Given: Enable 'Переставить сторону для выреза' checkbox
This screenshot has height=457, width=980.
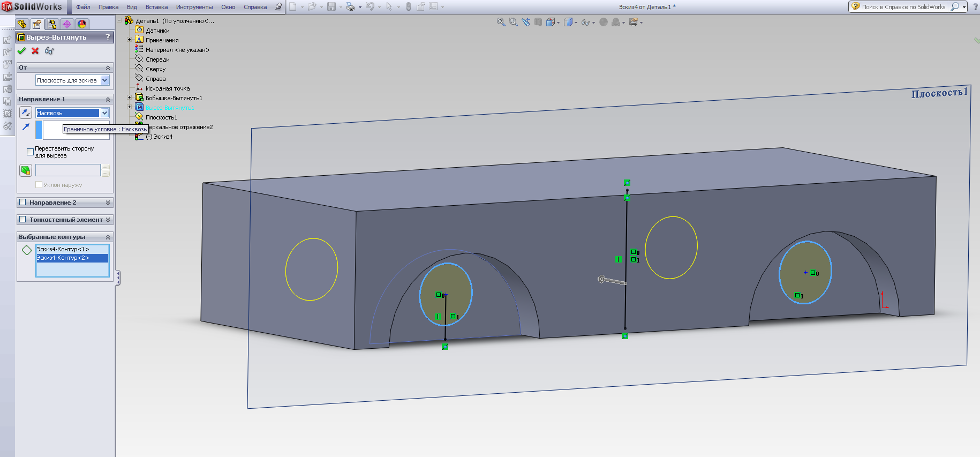Looking at the screenshot, I should (x=31, y=152).
